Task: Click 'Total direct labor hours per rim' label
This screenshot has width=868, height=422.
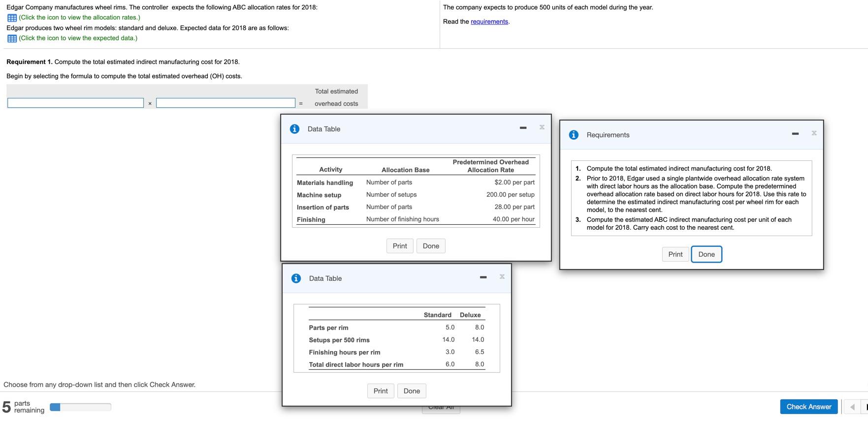Action: coord(356,364)
